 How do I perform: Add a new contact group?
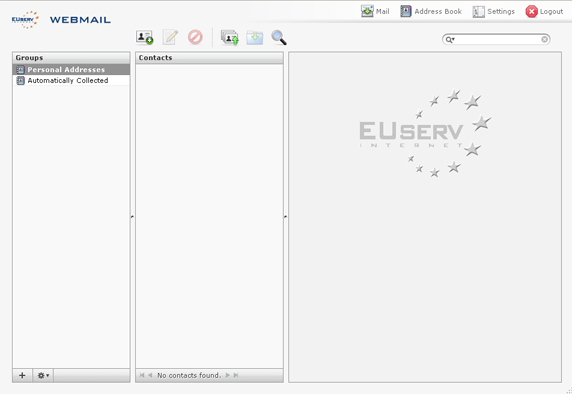(22, 375)
